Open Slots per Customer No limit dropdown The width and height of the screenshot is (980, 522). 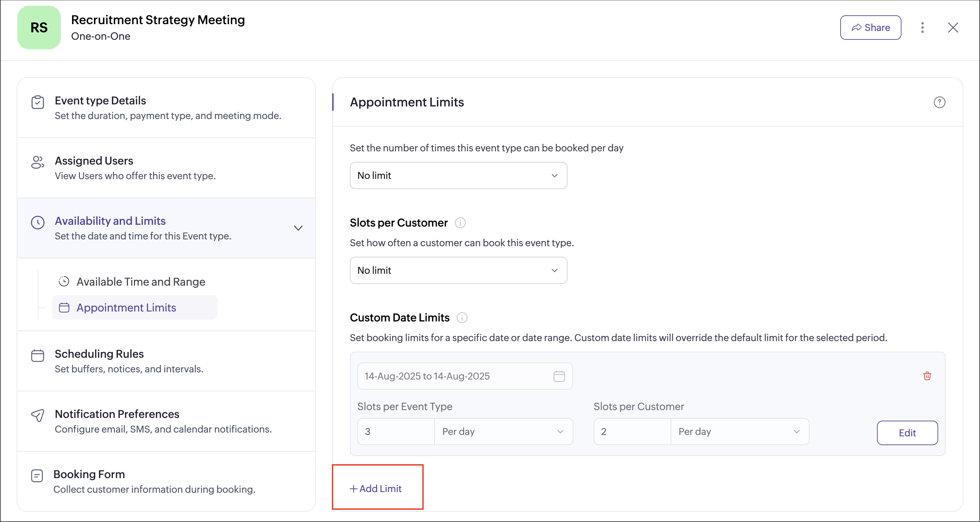(x=458, y=270)
